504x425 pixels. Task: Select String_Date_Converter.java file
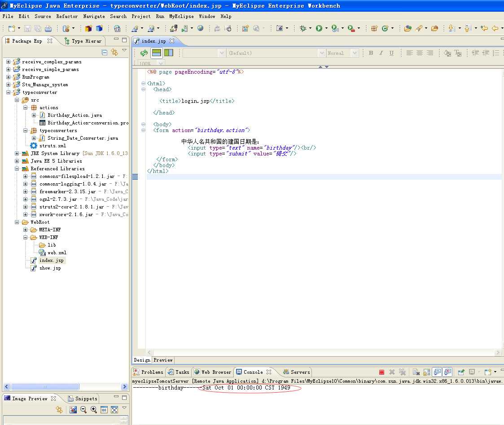(83, 138)
